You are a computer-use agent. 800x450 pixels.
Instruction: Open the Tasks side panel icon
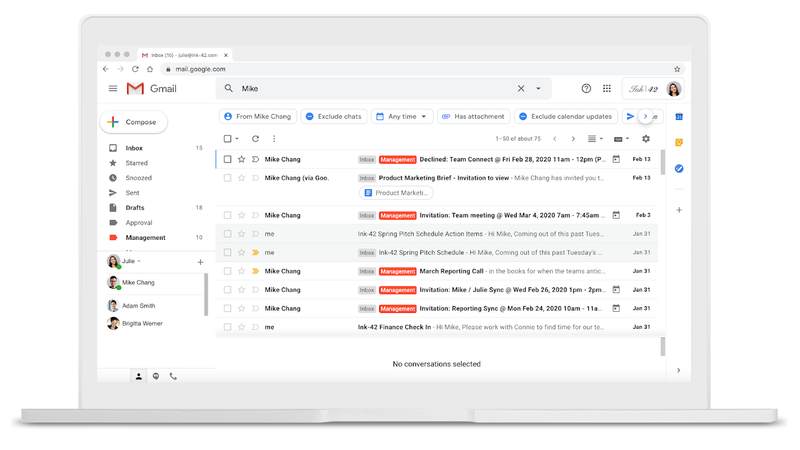pyautogui.click(x=679, y=168)
